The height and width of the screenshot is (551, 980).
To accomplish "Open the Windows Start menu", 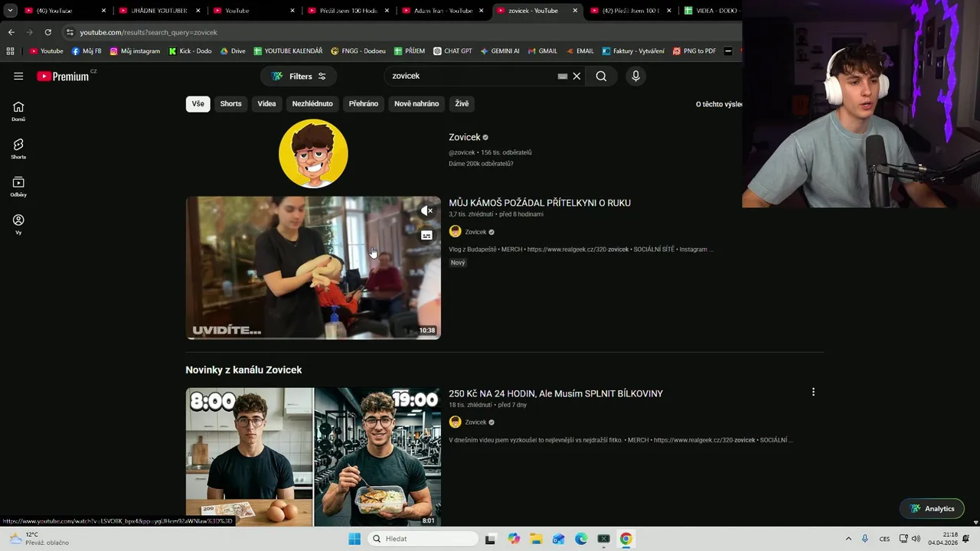I will [x=354, y=539].
